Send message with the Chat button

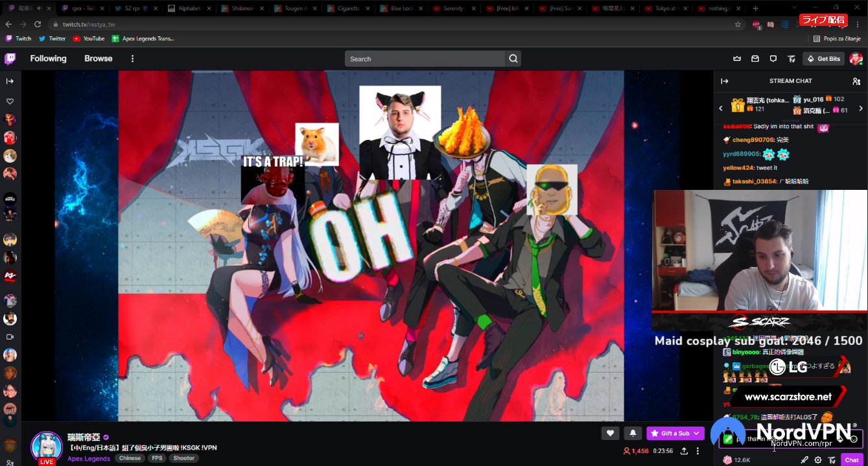[x=852, y=460]
